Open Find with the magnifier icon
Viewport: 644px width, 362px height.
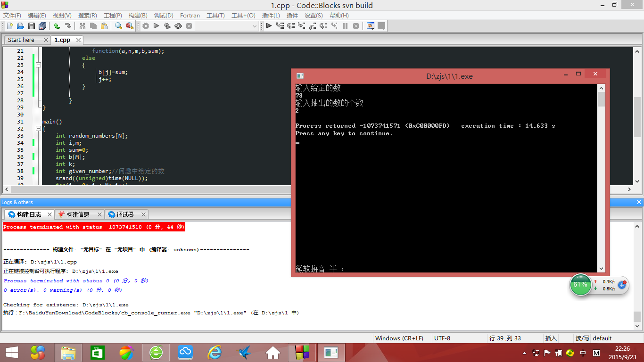click(x=118, y=26)
